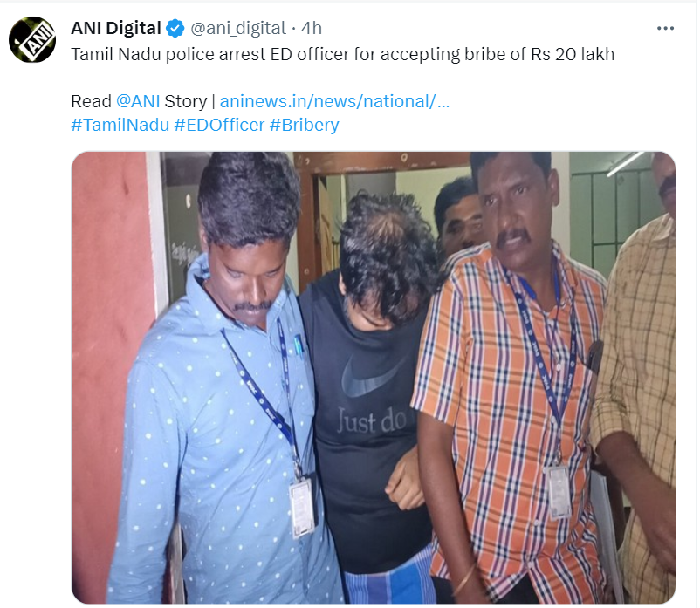Click the "Just do" text on the black t-shirt
700x608 pixels.
[x=372, y=420]
